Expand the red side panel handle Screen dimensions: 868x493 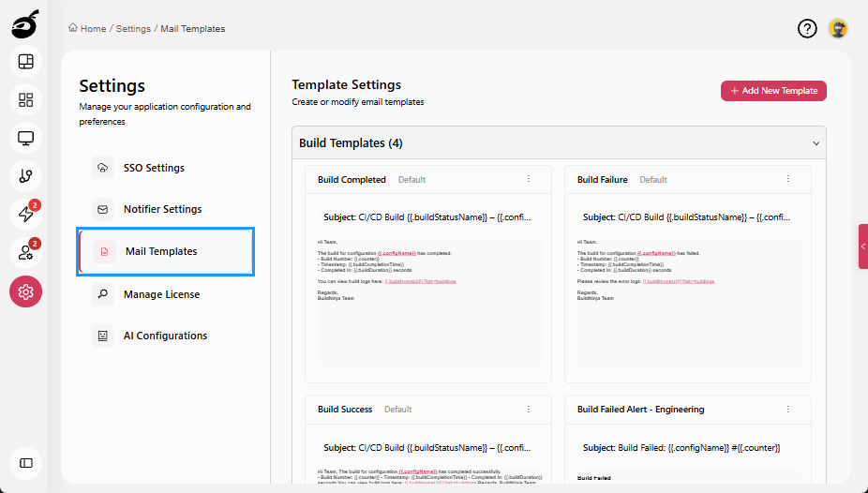863,246
